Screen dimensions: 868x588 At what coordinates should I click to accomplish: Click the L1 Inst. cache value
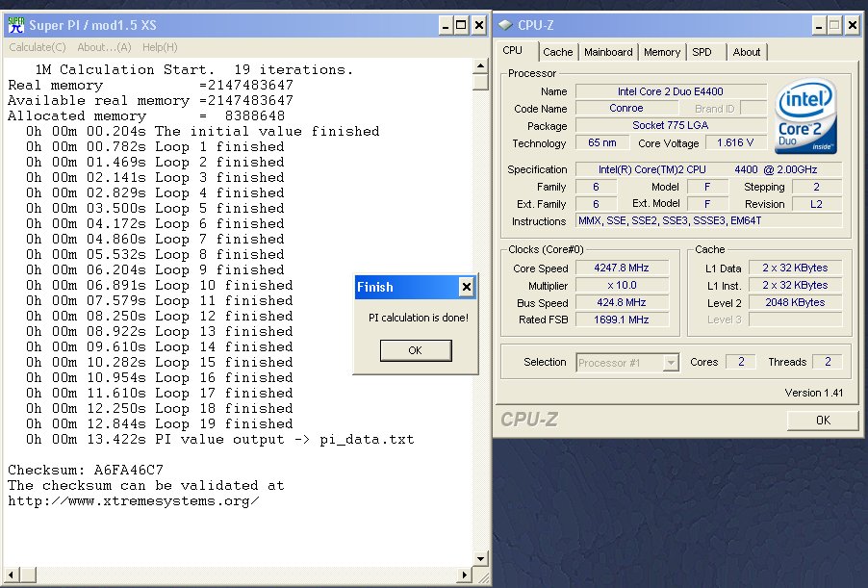(796, 285)
